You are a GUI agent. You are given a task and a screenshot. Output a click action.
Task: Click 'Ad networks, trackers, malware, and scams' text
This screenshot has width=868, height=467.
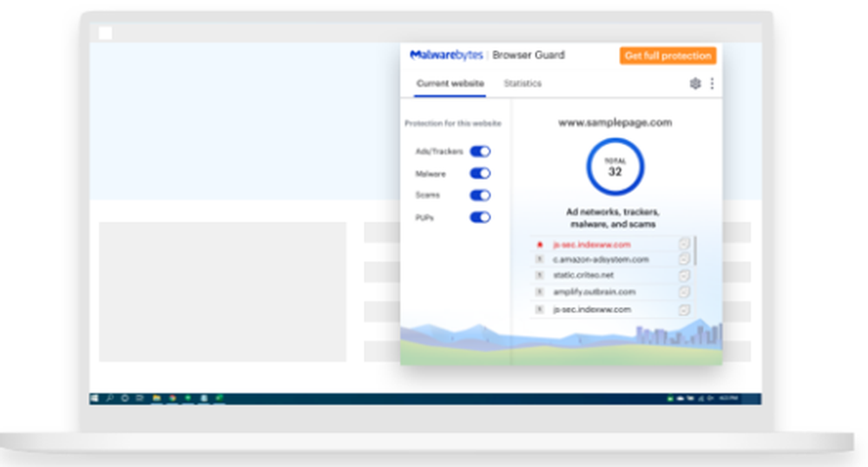tap(613, 218)
